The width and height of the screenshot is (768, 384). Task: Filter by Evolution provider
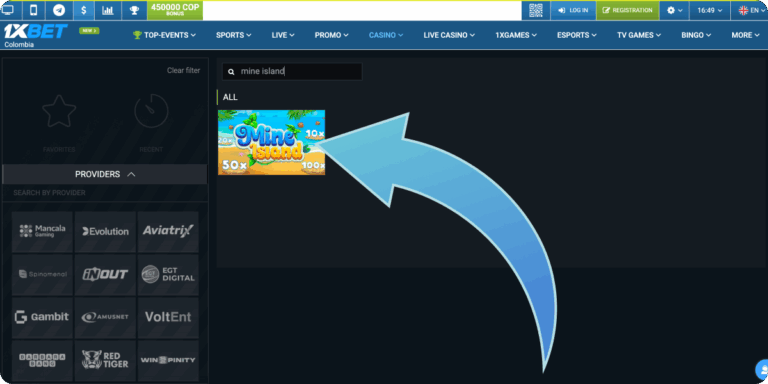pos(105,231)
